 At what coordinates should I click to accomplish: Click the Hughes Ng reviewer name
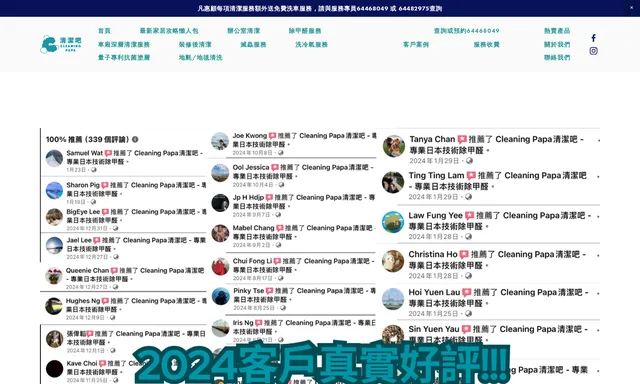(83, 301)
